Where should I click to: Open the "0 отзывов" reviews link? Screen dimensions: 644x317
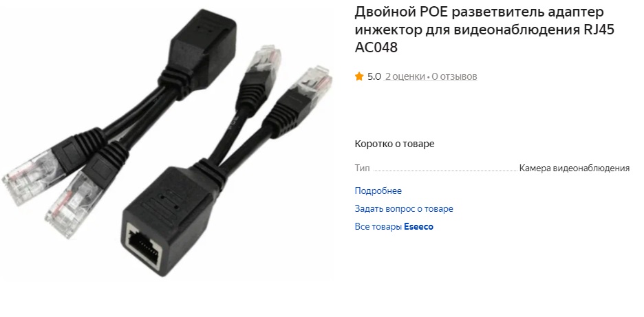(x=454, y=76)
